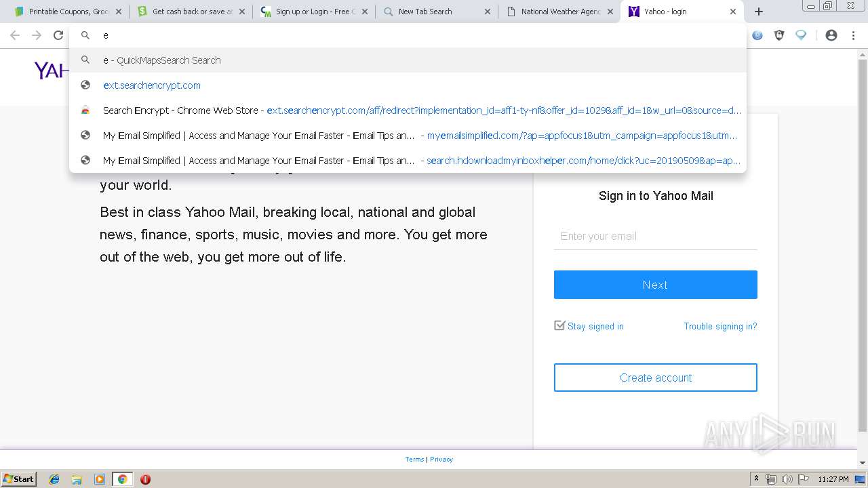Open the Privacy link in footer
The width and height of the screenshot is (868, 488).
click(441, 460)
